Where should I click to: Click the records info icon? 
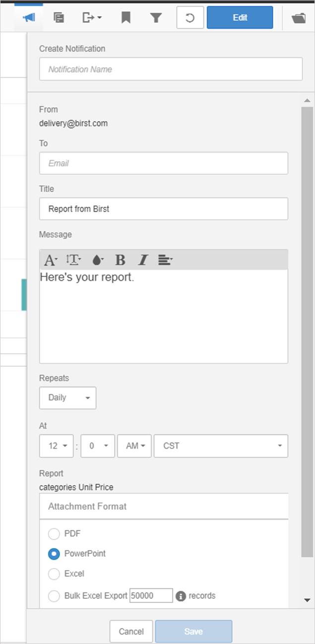(181, 596)
